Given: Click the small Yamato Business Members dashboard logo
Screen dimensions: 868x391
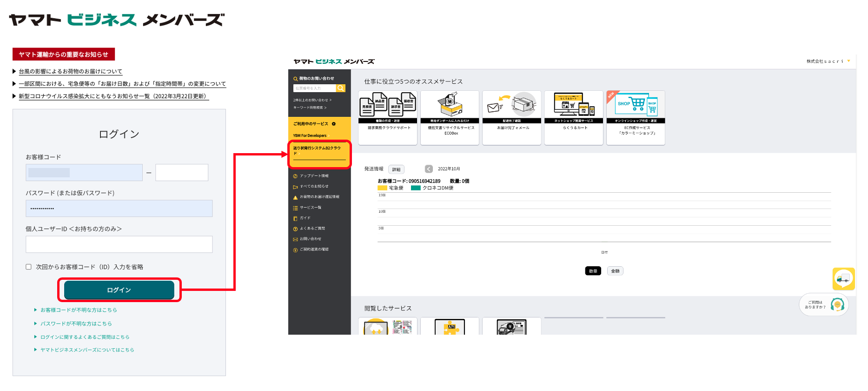Looking at the screenshot, I should point(334,61).
